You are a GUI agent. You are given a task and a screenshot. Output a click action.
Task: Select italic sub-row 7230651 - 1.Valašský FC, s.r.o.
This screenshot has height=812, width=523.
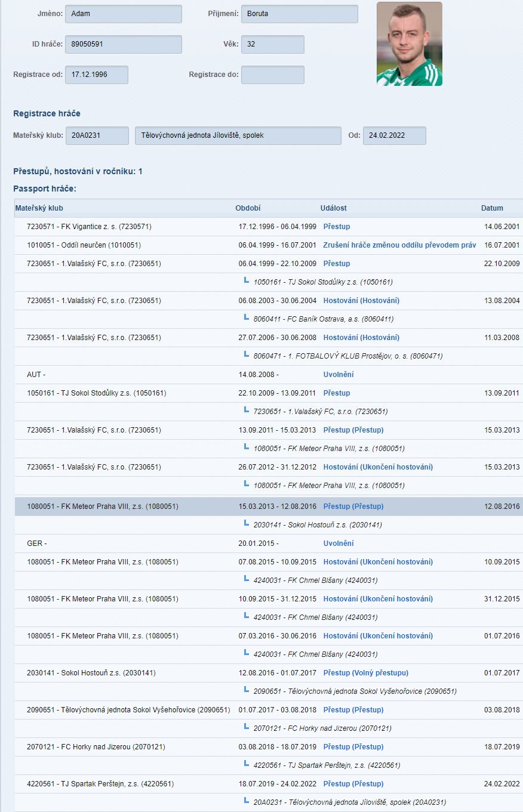(269, 412)
